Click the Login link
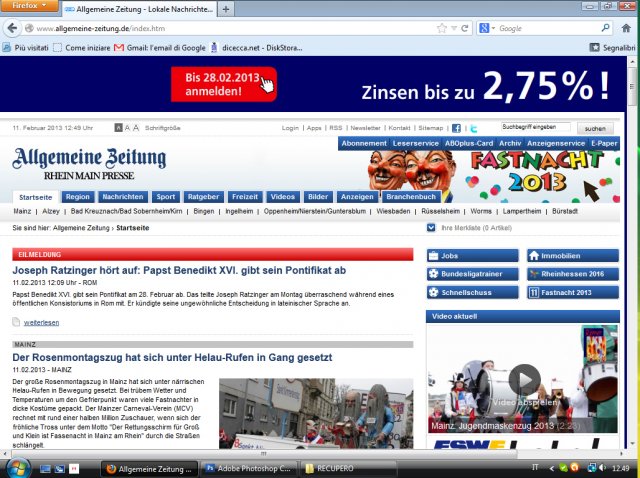This screenshot has width=640, height=478. click(290, 128)
